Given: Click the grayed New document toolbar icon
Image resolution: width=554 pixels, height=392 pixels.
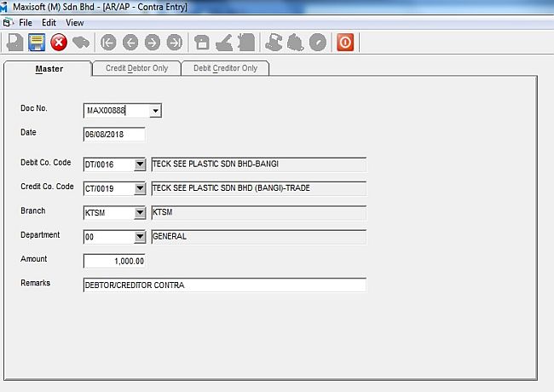Looking at the screenshot, I should click(14, 42).
